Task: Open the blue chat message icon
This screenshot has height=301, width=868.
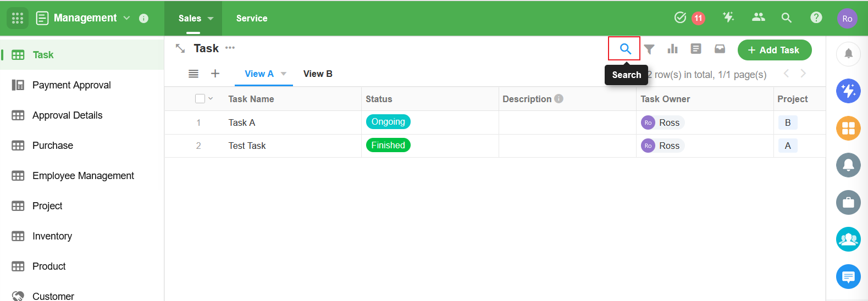Action: [x=848, y=276]
